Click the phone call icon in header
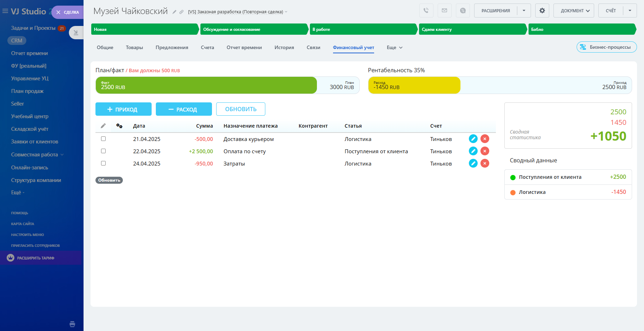This screenshot has height=331, width=644. coord(426,11)
